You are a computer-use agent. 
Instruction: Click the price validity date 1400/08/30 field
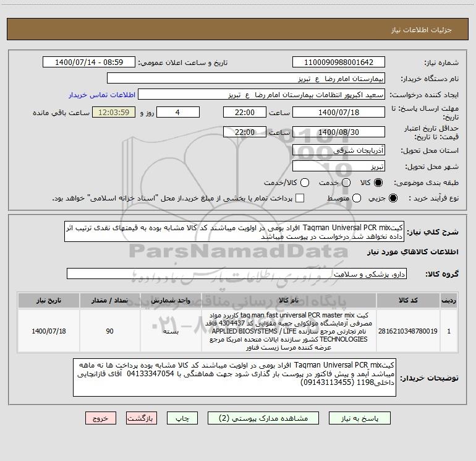point(339,132)
